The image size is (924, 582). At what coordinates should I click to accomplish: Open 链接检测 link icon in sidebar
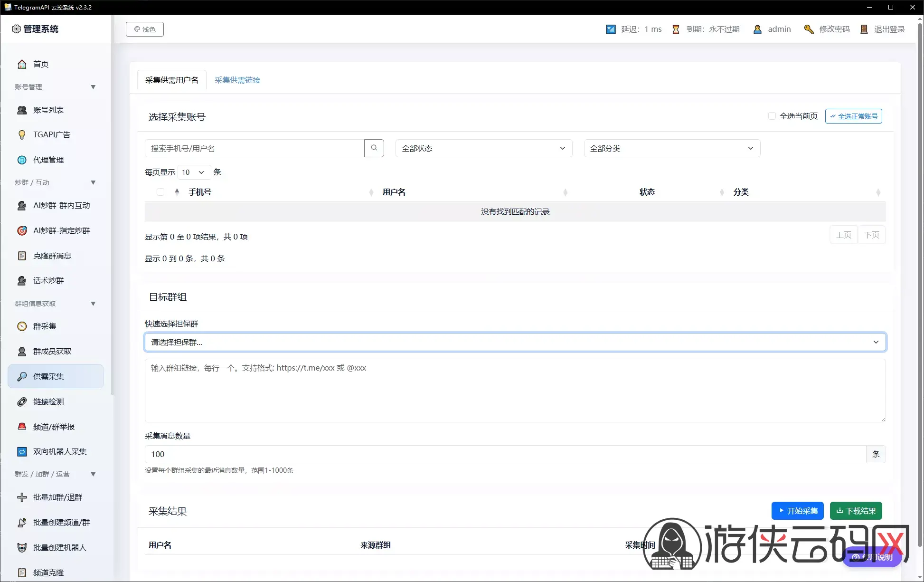[22, 401]
